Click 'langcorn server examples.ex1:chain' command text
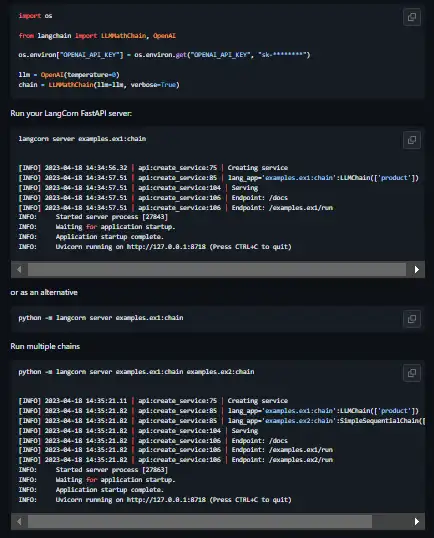Image resolution: width=434 pixels, height=538 pixels. pos(82,139)
